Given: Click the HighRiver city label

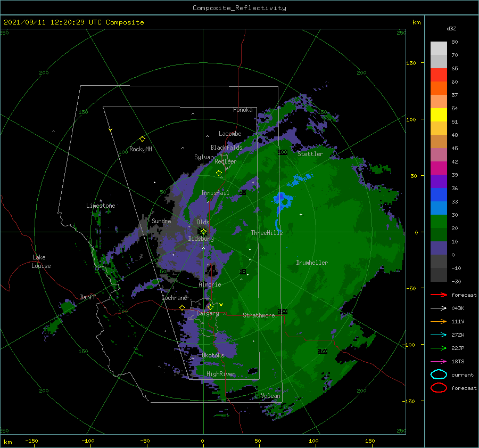Looking at the screenshot, I should click(x=221, y=374).
